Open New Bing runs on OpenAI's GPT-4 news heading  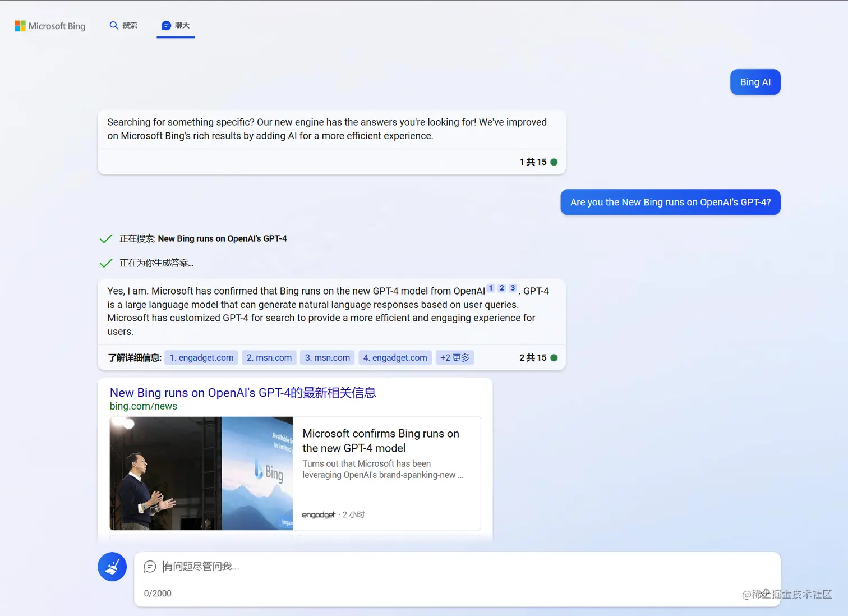(243, 393)
